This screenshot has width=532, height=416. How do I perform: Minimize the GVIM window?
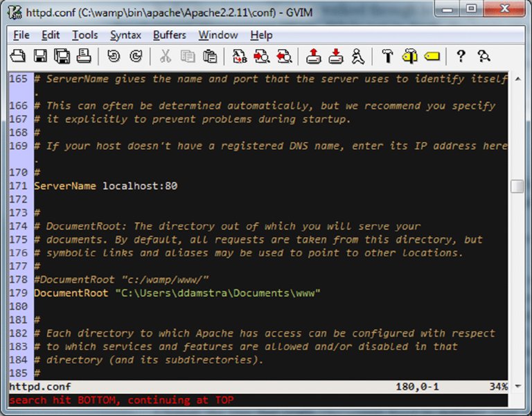(x=447, y=9)
